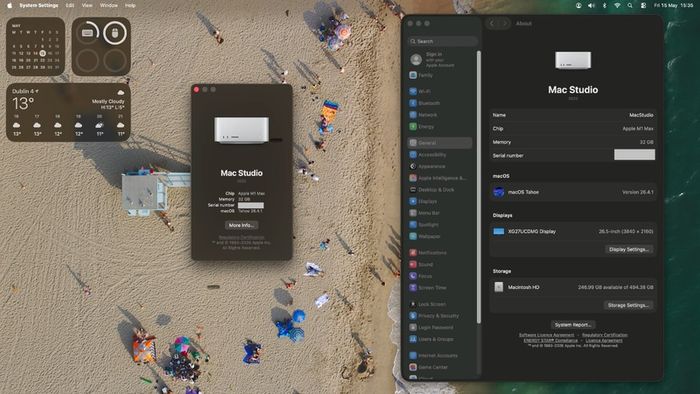Open the Family settings in sidebar
Viewport: 700px width, 394px height.
point(440,75)
